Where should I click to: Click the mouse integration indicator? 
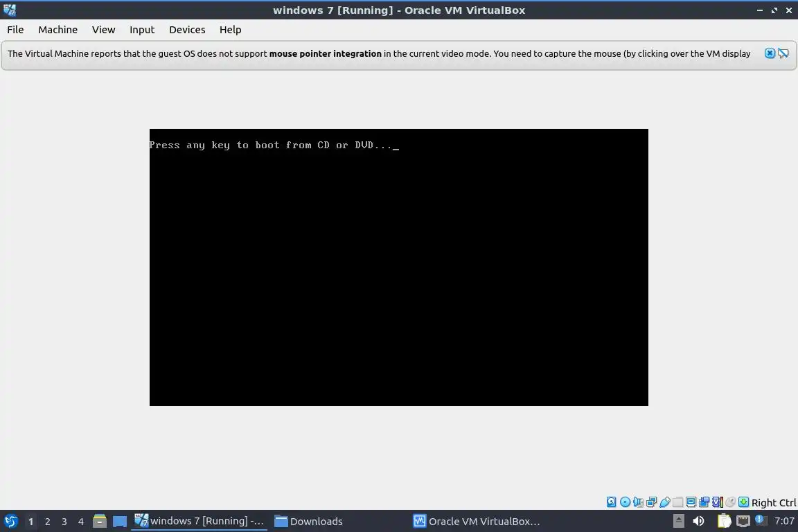coord(730,502)
